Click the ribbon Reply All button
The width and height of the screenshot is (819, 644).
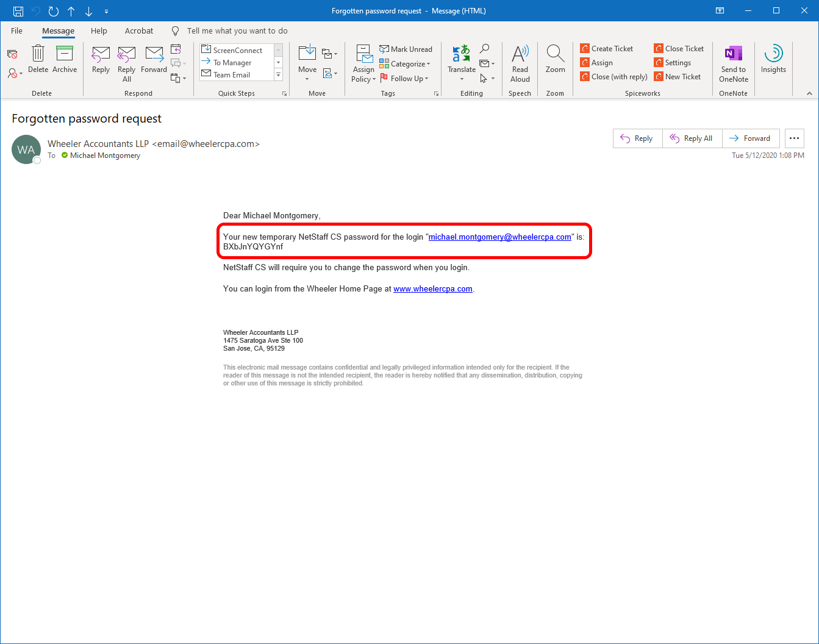pos(127,63)
